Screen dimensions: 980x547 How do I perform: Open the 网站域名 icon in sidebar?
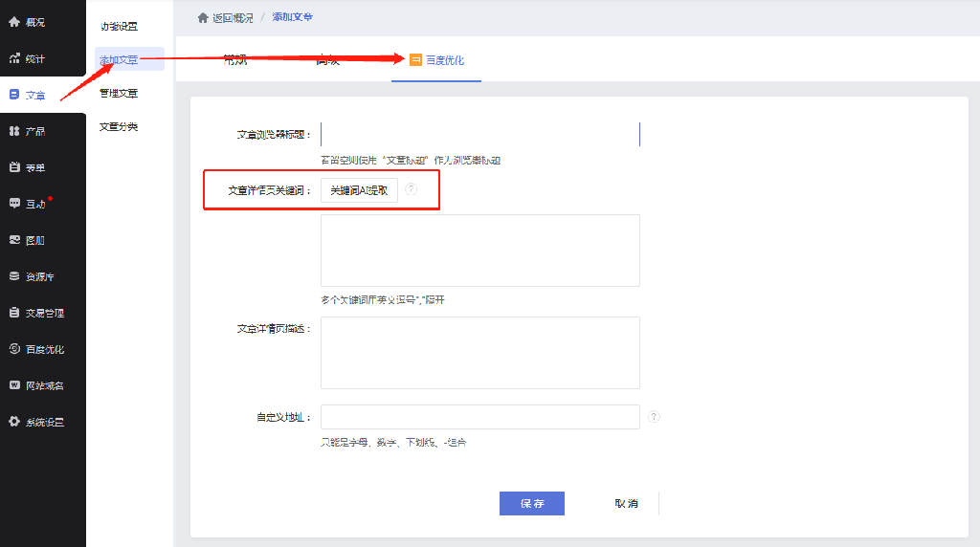(14, 385)
